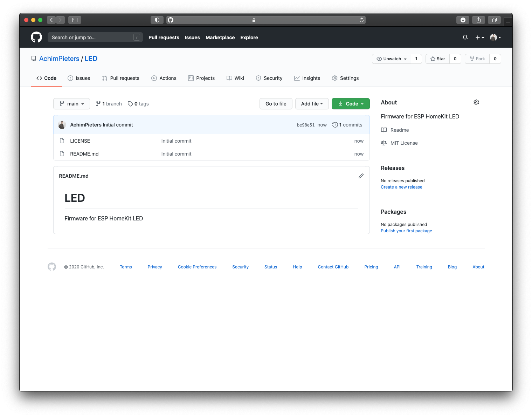Image resolution: width=532 pixels, height=417 pixels.
Task: Open the Safari share icon
Action: (478, 20)
